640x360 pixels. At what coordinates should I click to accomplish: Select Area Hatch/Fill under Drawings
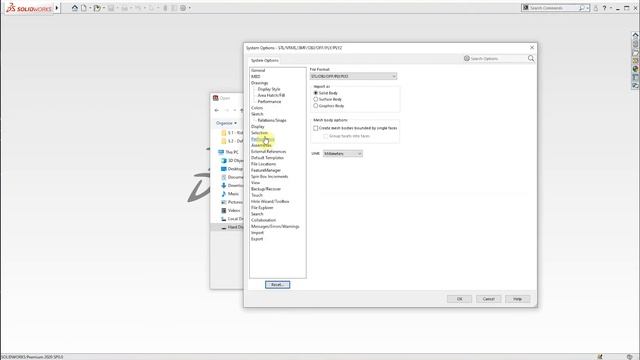[x=271, y=95]
